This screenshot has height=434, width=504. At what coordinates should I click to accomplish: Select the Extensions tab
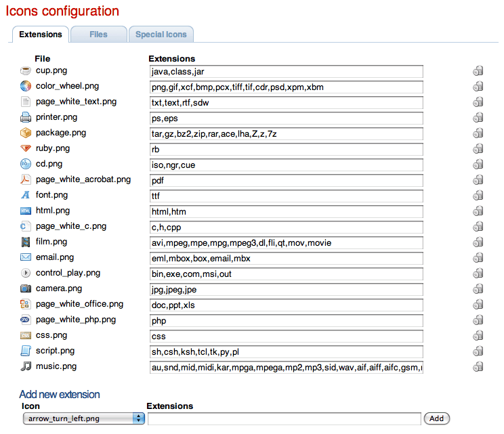[x=41, y=35]
